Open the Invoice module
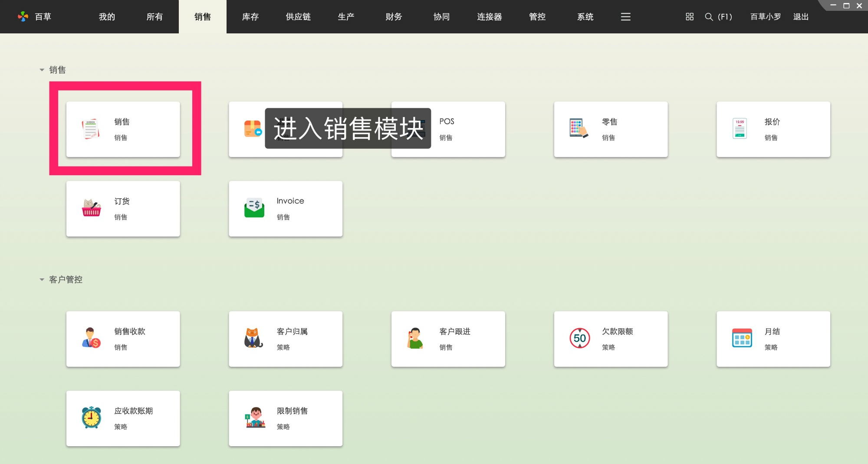 (x=286, y=209)
